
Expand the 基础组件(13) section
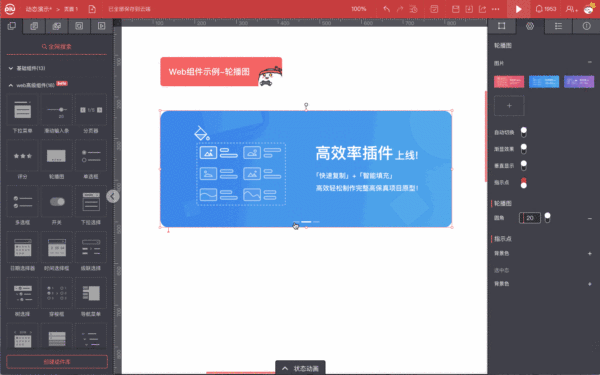point(27,68)
